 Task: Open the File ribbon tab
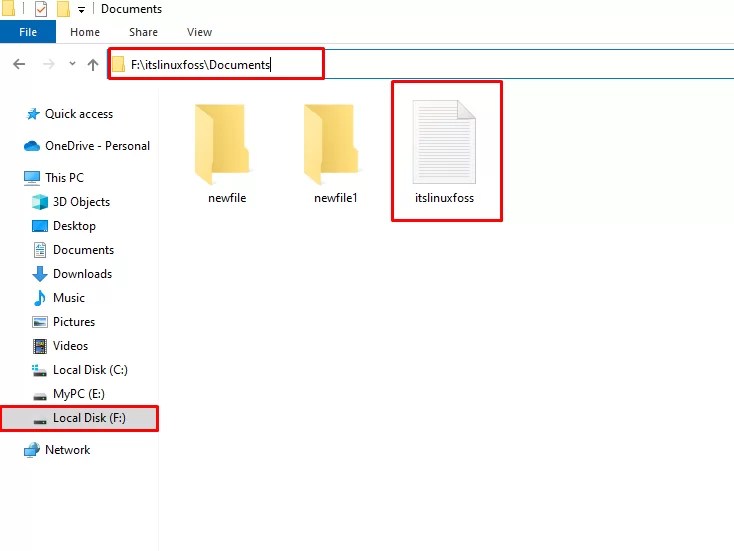point(28,32)
